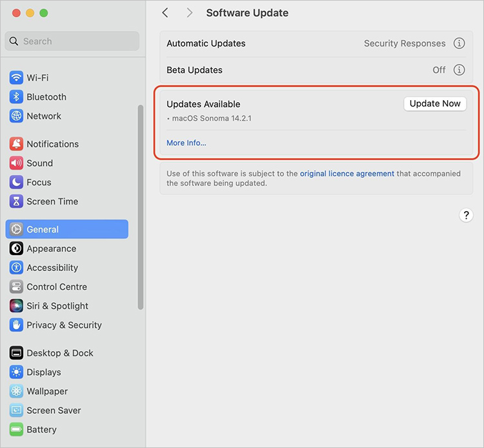
Task: Select the Battery label in sidebar
Action: [x=42, y=429]
